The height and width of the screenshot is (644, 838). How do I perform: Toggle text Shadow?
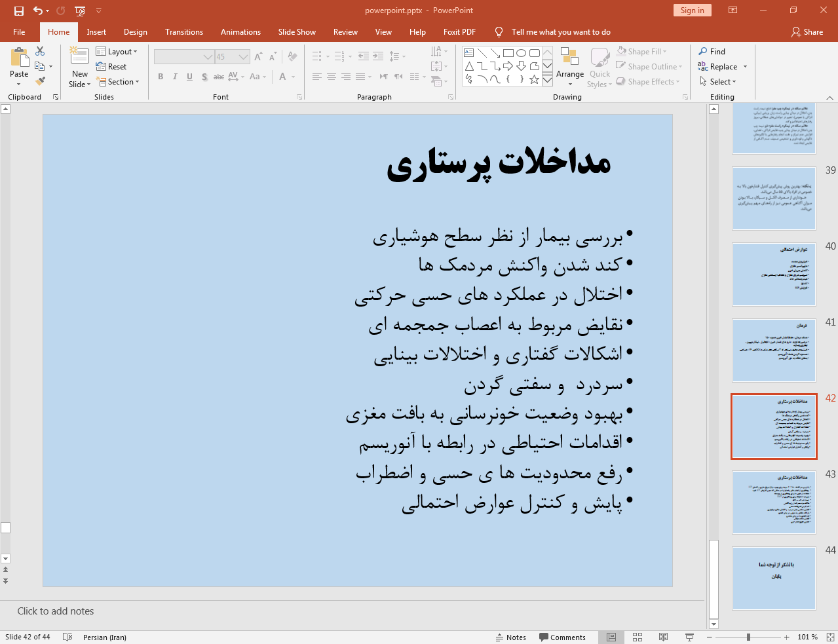click(x=204, y=77)
